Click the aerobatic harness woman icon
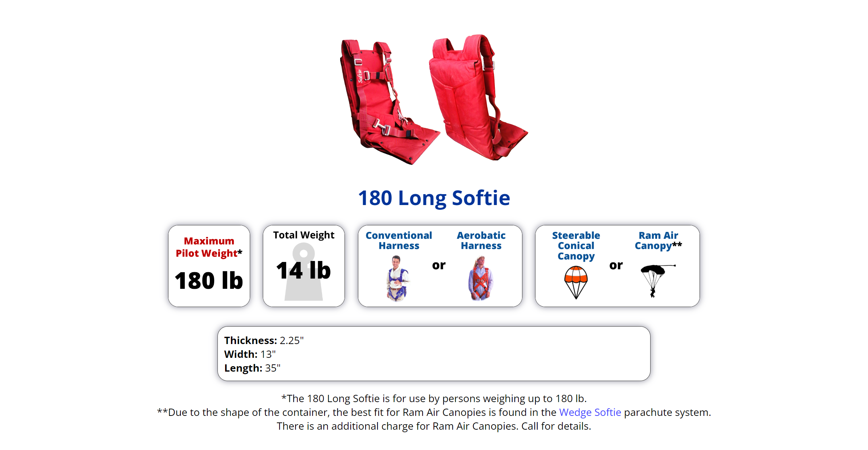This screenshot has height=450, width=868. (480, 278)
